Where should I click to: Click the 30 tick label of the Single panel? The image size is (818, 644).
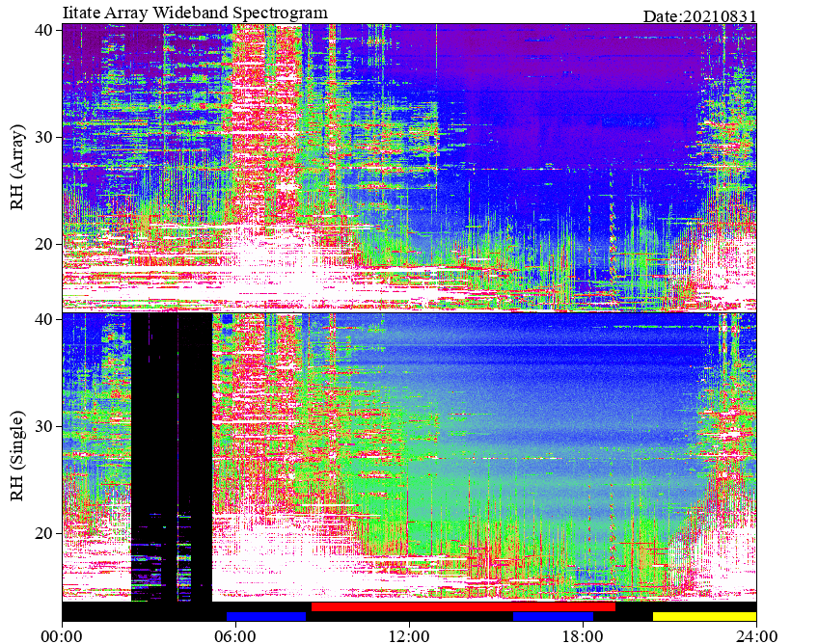tap(43, 426)
